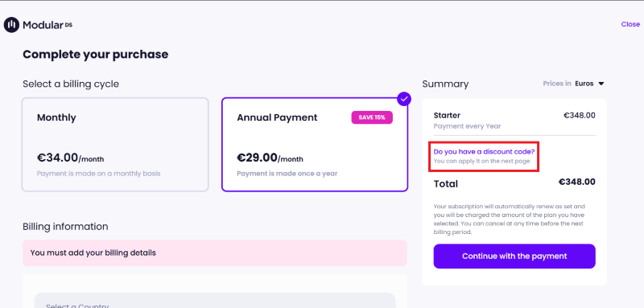Viewport: 644px width, 308px height.
Task: Click the Modular DS wordmark text
Action: point(47,26)
